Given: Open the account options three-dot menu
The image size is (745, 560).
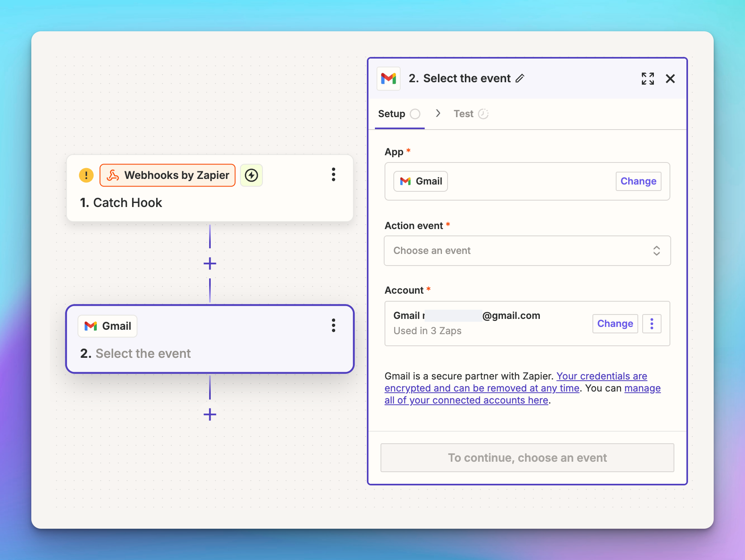Looking at the screenshot, I should (x=652, y=324).
